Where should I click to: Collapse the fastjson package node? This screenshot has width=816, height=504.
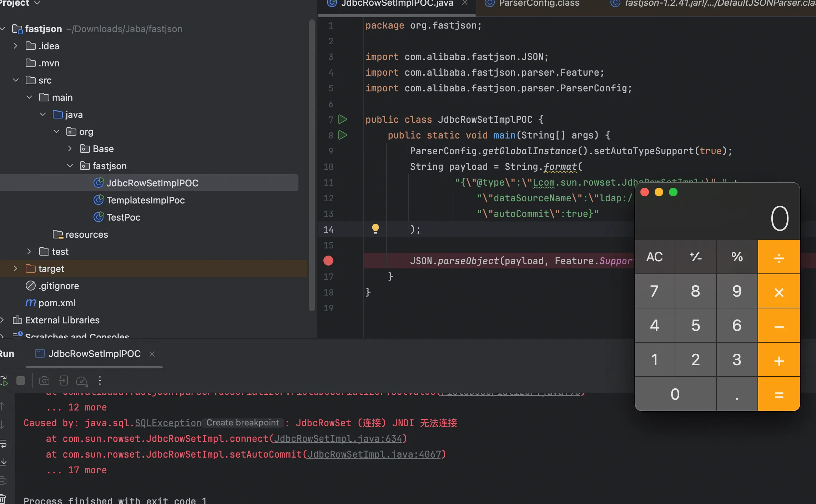(70, 166)
